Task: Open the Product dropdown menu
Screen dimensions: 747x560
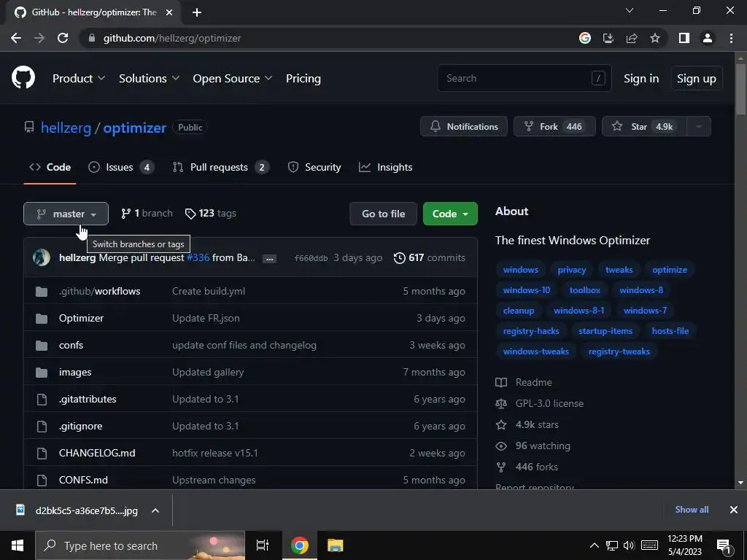Action: 79,79
